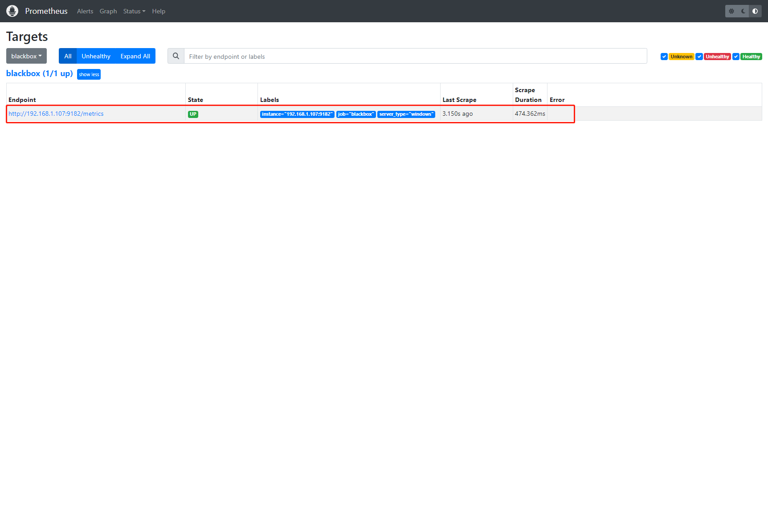The image size is (768, 532).
Task: Toggle the Unhealthy targets checkbox
Action: click(699, 57)
